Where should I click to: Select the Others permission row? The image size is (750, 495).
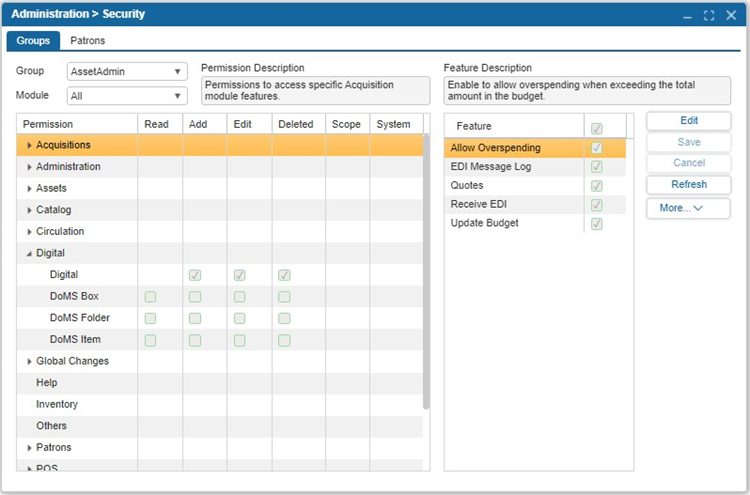220,426
